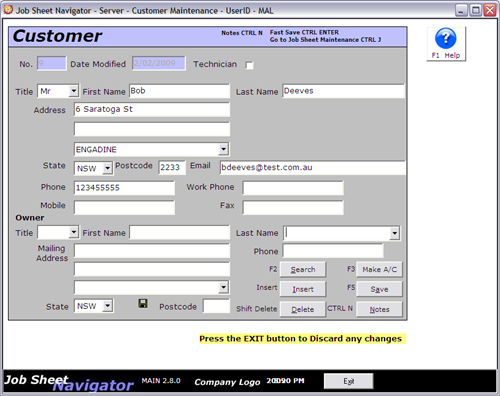Viewport: 500px width, 396px height.
Task: Click the Fax input field
Action: pos(293,207)
